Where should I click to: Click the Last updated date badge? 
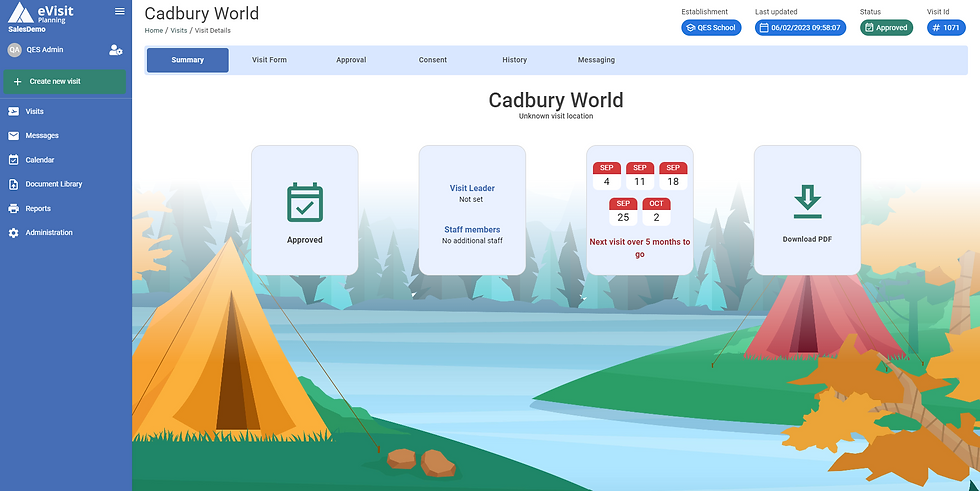[x=801, y=27]
